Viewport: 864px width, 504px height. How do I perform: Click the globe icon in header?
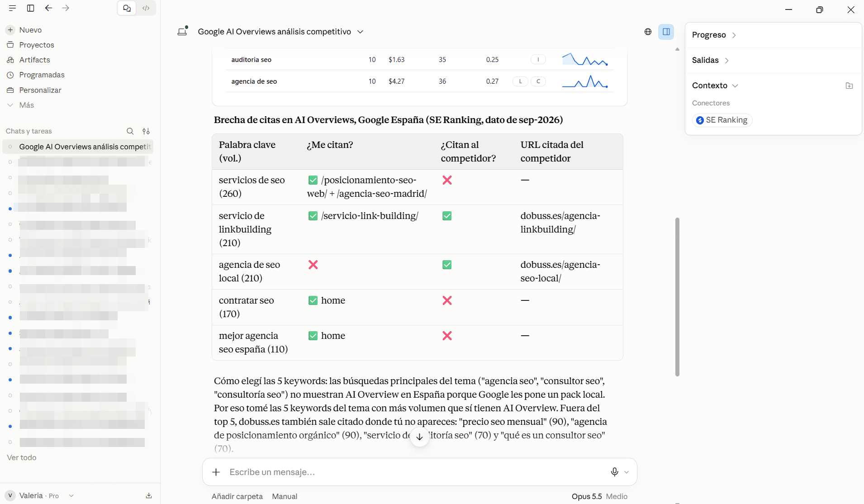pos(648,32)
